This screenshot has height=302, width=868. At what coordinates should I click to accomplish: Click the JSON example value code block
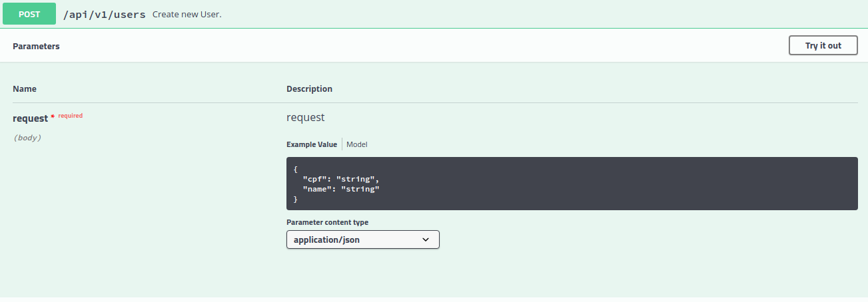pos(572,184)
